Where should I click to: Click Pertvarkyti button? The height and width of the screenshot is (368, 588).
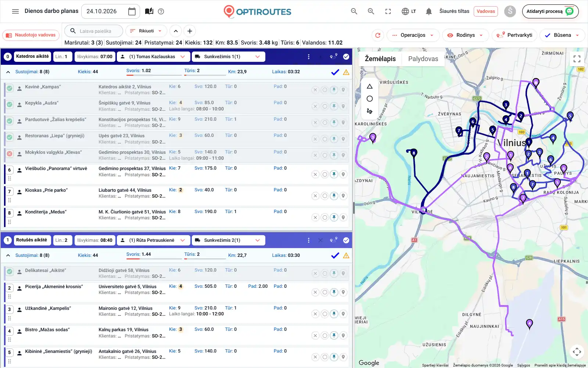[x=514, y=35]
